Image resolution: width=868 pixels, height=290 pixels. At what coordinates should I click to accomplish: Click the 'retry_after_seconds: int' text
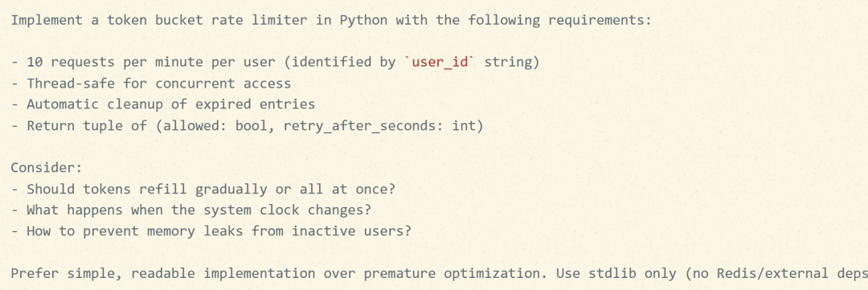tap(379, 125)
